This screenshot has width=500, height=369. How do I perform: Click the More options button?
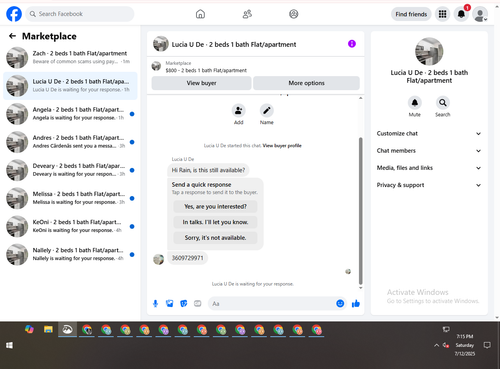coord(306,83)
